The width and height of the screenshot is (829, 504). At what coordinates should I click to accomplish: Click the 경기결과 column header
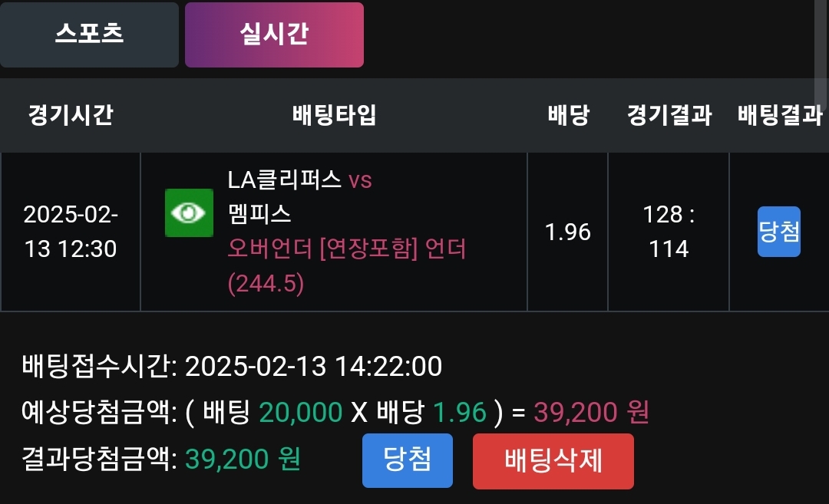coord(669,116)
